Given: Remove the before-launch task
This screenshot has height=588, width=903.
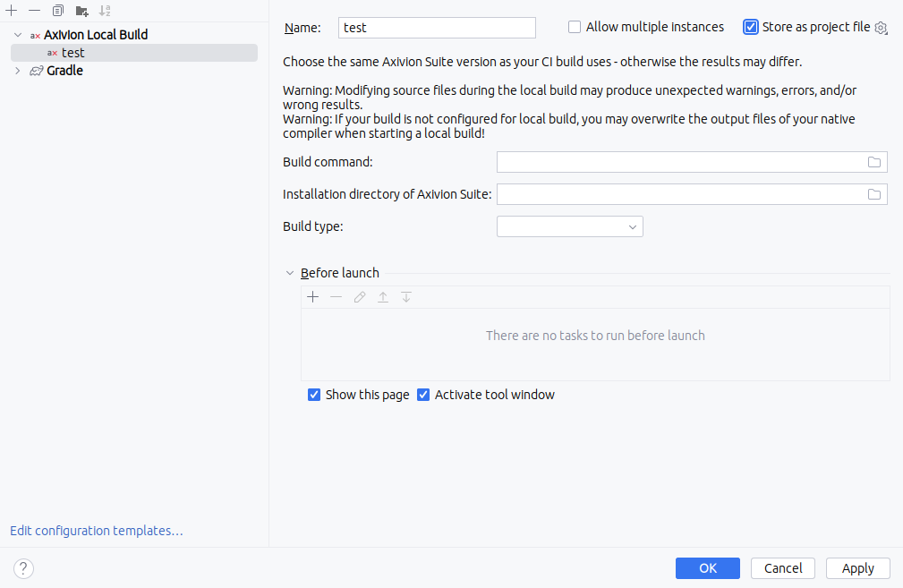Looking at the screenshot, I should pos(336,297).
